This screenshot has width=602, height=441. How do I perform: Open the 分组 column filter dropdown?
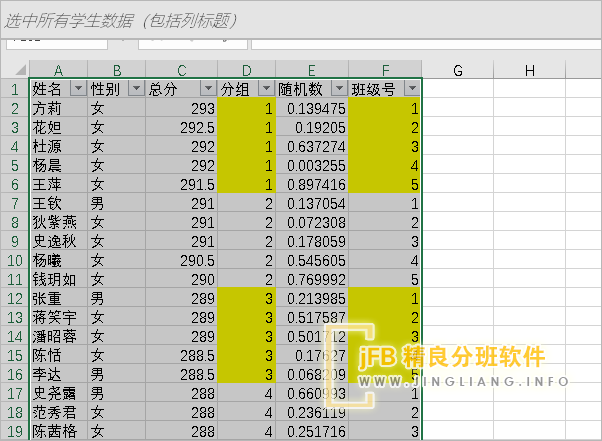point(266,89)
